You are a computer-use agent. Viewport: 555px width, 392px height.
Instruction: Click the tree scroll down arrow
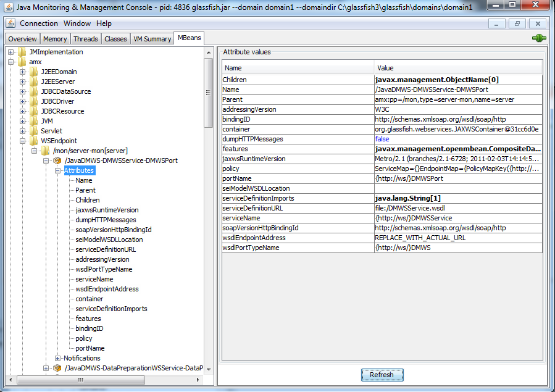(x=209, y=369)
